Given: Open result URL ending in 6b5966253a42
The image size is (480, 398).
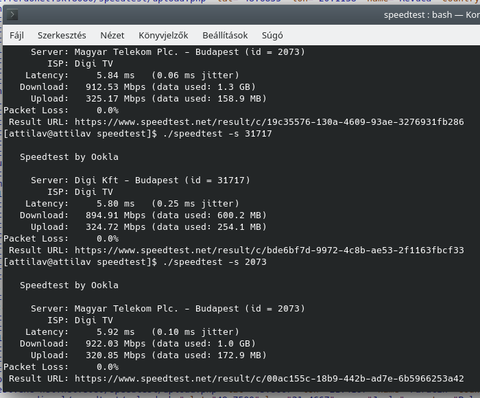Looking at the screenshot, I should 269,379.
